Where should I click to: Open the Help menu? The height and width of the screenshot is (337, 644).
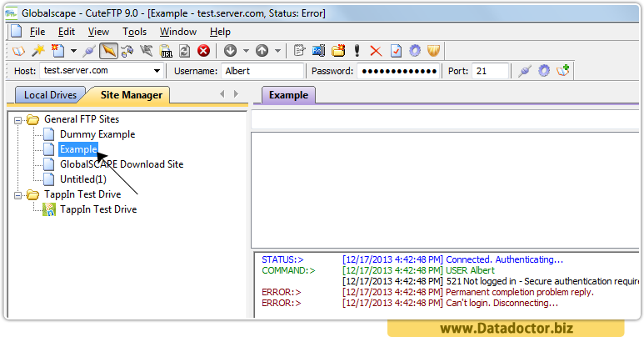pyautogui.click(x=220, y=32)
